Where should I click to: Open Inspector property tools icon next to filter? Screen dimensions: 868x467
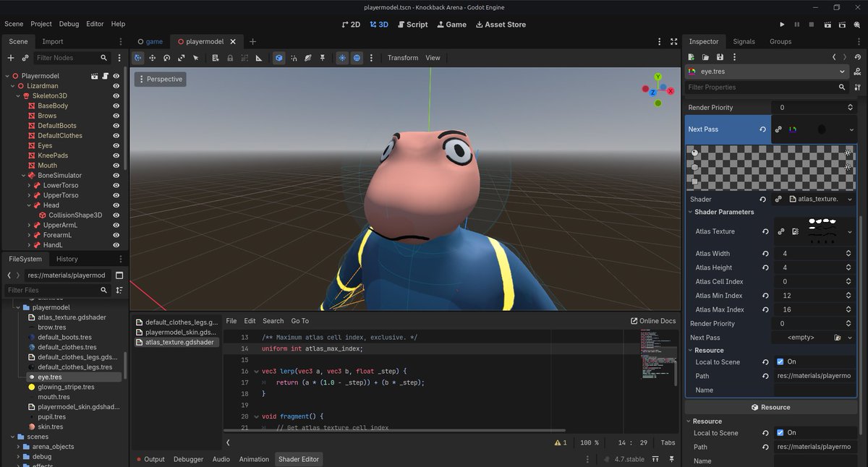tap(859, 87)
